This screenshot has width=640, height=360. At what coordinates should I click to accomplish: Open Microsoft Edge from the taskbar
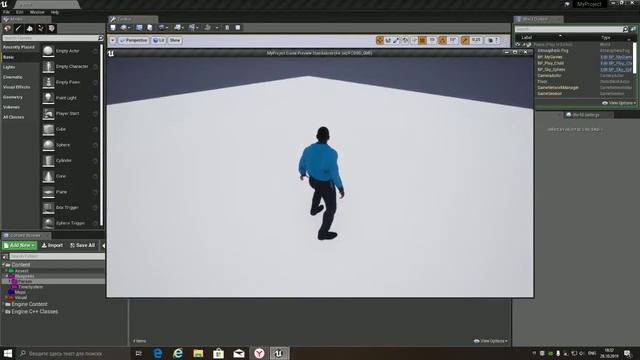pyautogui.click(x=158, y=353)
